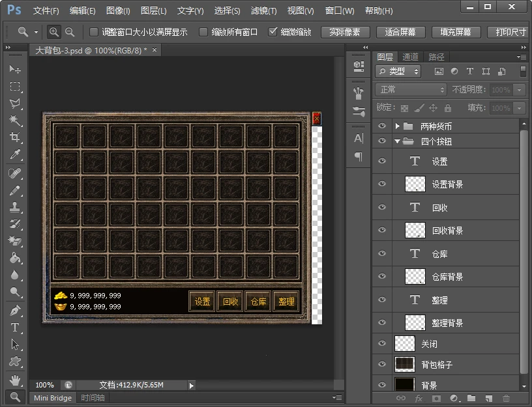
Task: Select the Rectangular Marquee tool
Action: click(x=15, y=86)
